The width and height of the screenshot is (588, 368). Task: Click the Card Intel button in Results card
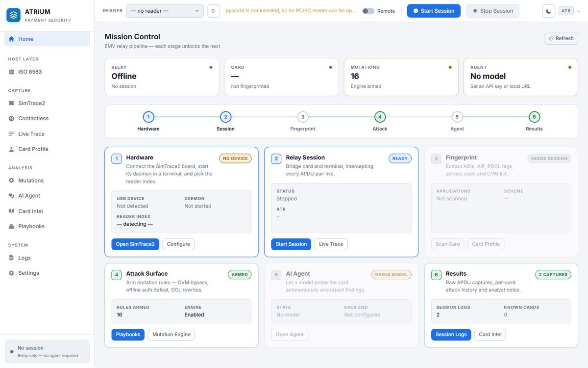click(x=490, y=335)
